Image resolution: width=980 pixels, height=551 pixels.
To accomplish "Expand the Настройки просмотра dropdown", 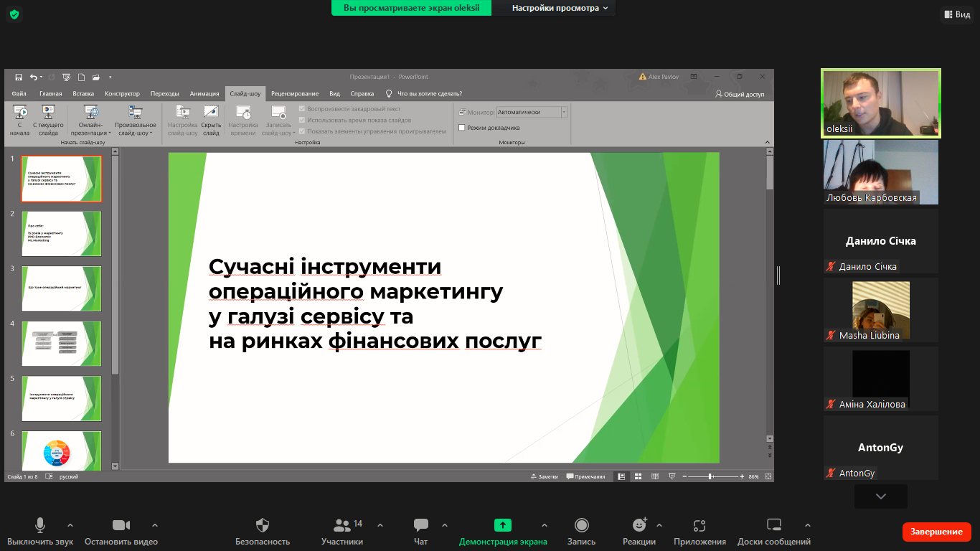I will pyautogui.click(x=560, y=8).
